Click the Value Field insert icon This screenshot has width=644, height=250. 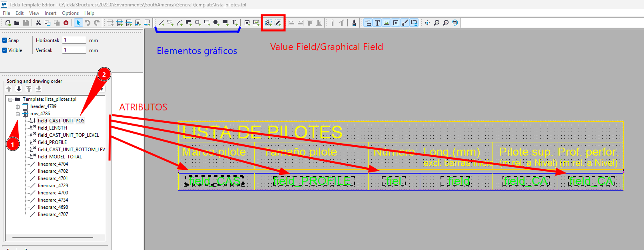click(268, 23)
